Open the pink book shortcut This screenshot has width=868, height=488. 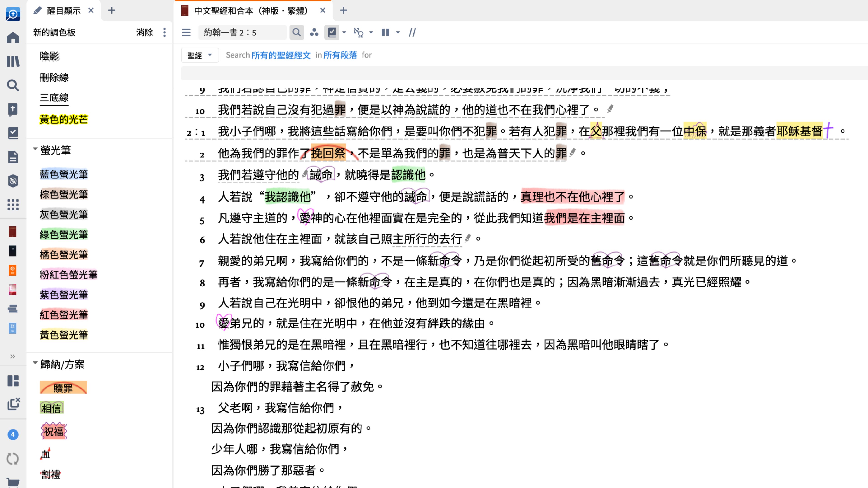pos(12,289)
